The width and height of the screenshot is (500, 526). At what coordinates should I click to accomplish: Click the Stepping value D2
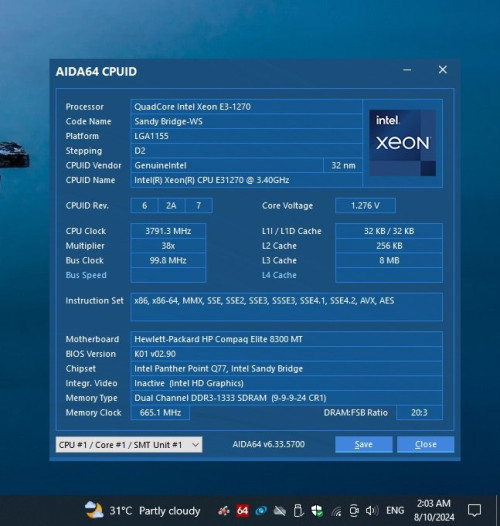pos(246,151)
